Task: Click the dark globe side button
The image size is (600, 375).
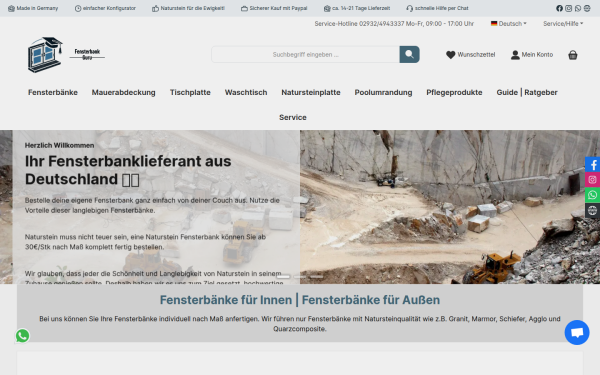Action: pos(592,210)
